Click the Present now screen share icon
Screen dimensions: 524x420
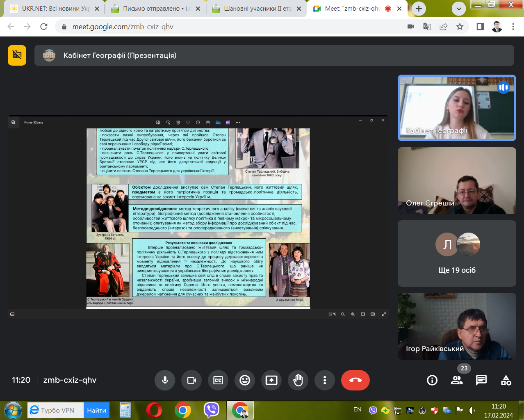coord(271,380)
